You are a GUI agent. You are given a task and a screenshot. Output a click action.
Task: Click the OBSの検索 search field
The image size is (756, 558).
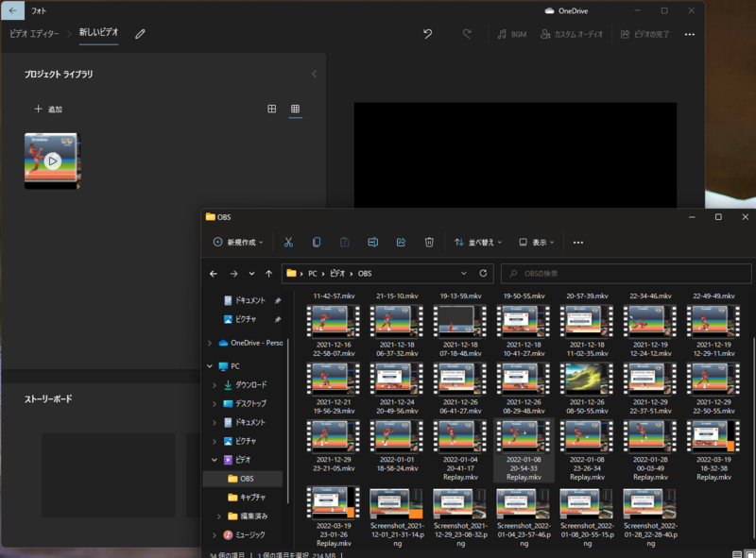pyautogui.click(x=626, y=273)
